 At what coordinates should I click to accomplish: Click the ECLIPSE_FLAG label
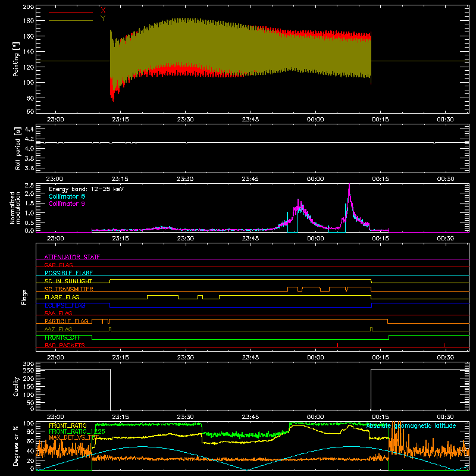(x=65, y=305)
